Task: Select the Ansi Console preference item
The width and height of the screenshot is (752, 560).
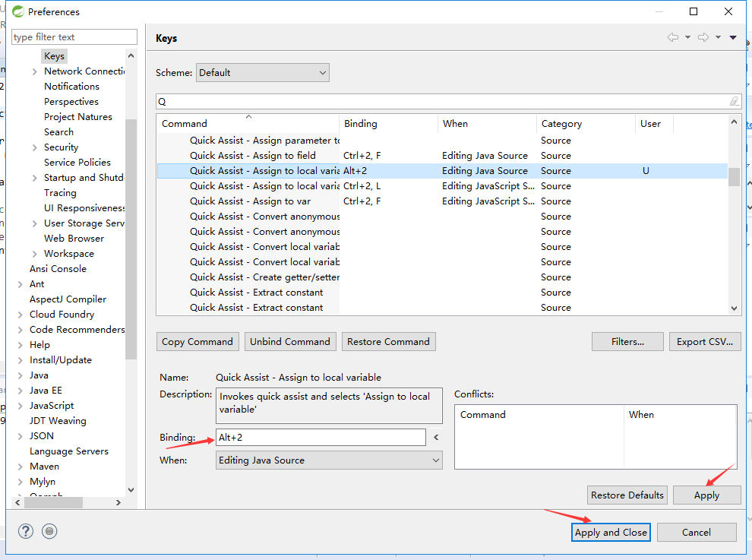Action: tap(58, 268)
